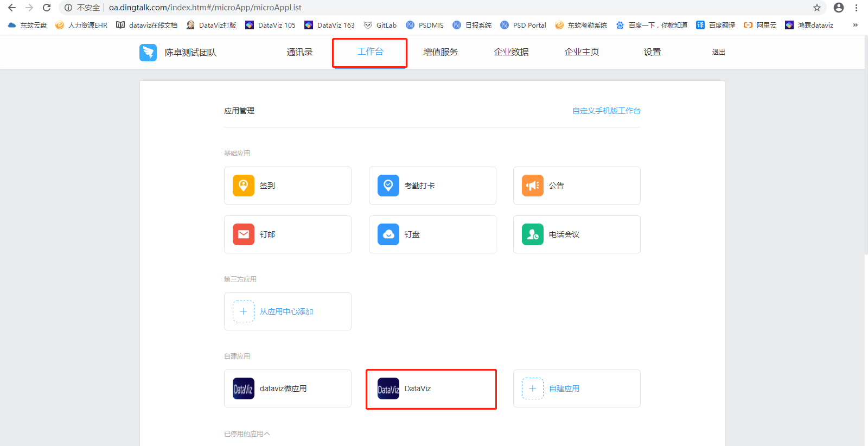Screen dimensions: 868x446
Task: Click 从应用中心添加 to add an app
Action: click(286, 311)
